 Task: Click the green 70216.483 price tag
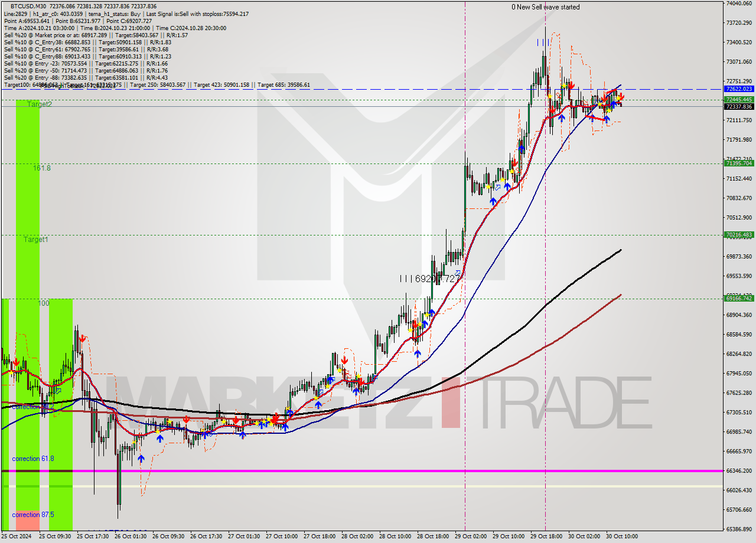pyautogui.click(x=739, y=235)
